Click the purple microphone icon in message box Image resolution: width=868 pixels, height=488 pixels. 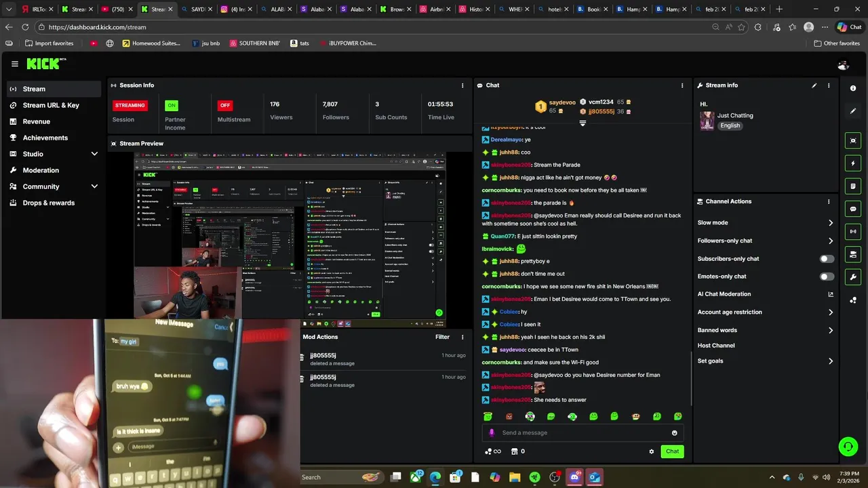[492, 432]
